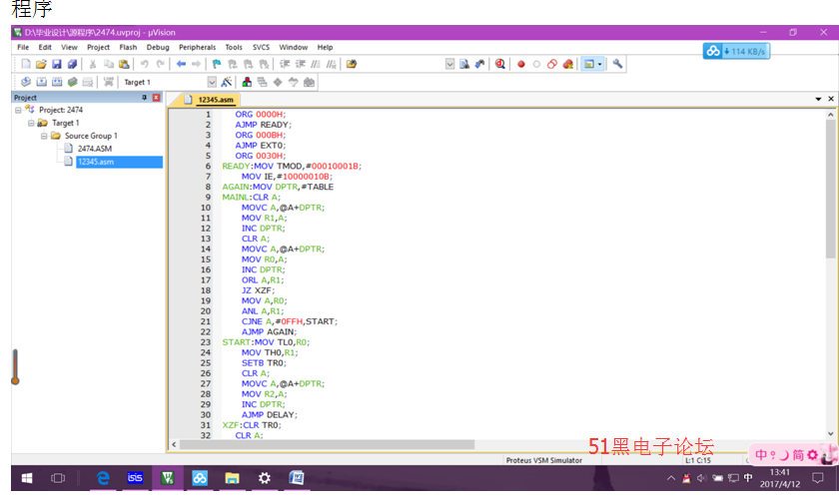Insert a bookmark with the flag icon
This screenshot has height=504, width=839.
click(217, 64)
